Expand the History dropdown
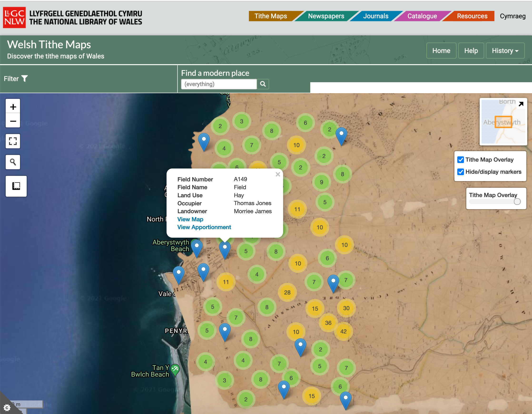Viewport: 532px width, 414px height. 505,51
